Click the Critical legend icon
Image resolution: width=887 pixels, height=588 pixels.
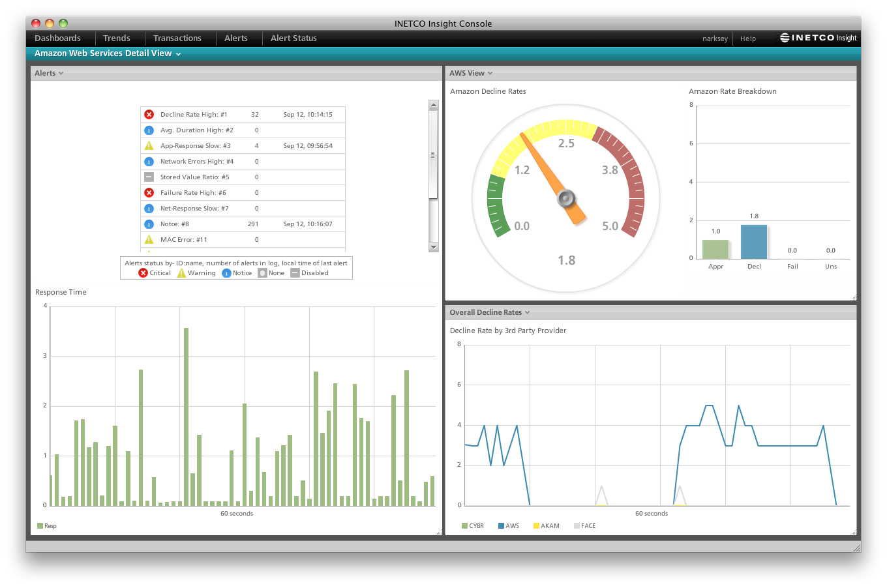pos(143,273)
